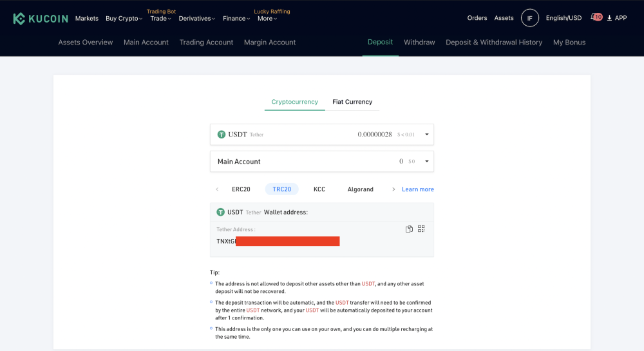Click the KuCoin logo

pos(40,19)
